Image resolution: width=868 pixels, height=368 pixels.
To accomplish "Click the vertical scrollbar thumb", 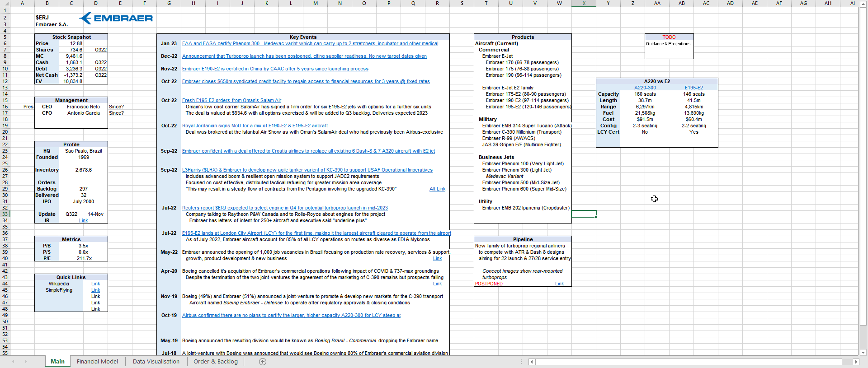I will point(863,166).
